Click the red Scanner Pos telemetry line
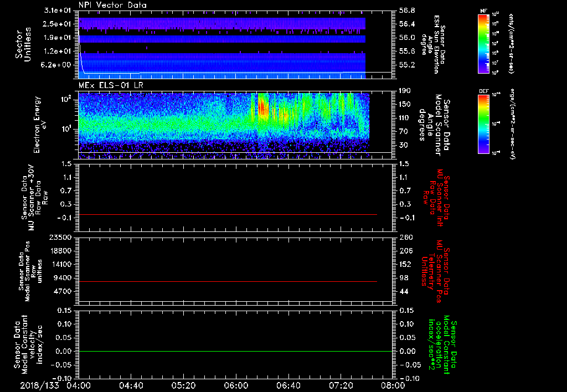This screenshot has width=567, height=392. 228,281
